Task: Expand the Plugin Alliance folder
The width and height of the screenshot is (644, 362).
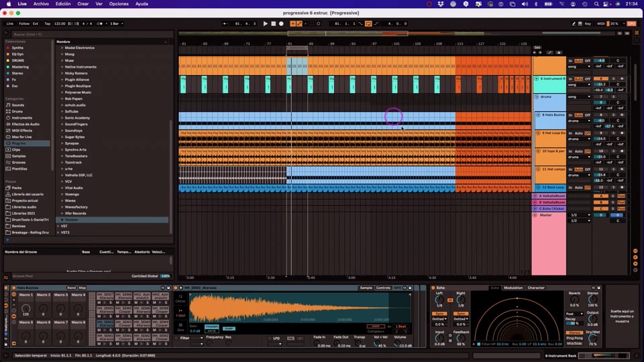Action: pos(62,80)
